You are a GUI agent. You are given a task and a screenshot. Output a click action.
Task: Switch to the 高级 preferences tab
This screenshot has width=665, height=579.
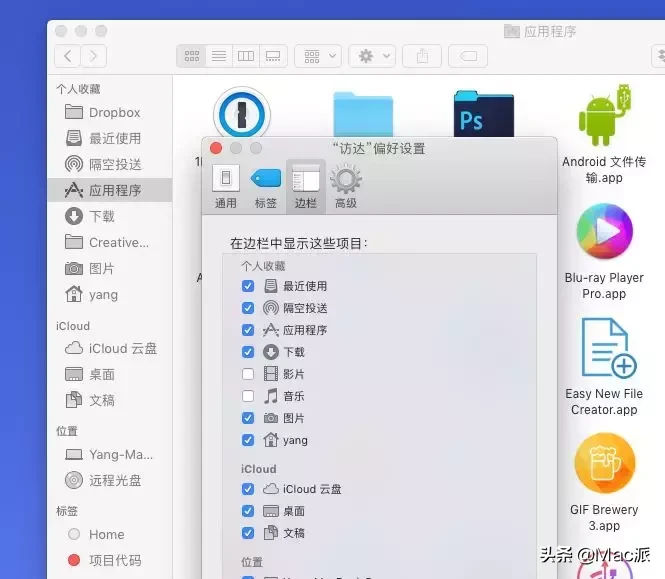346,187
